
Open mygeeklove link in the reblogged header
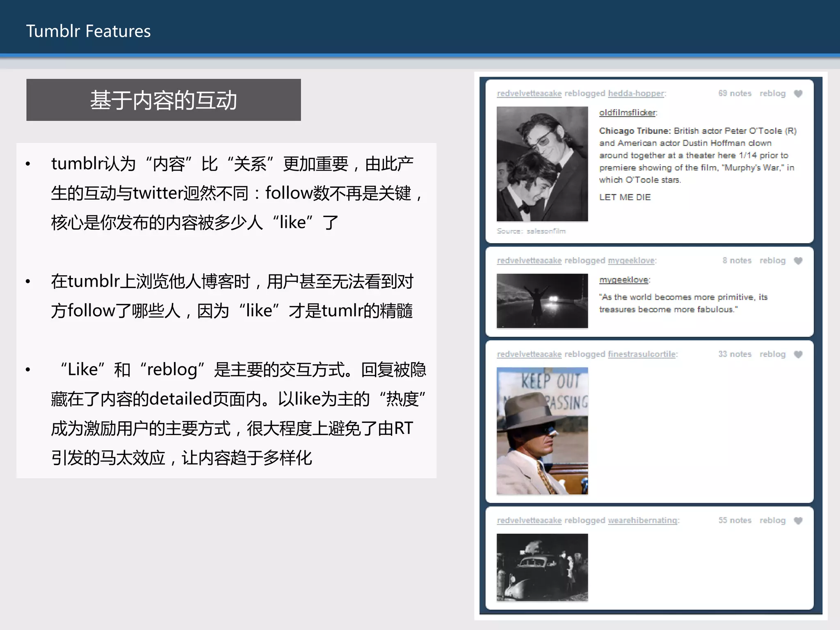point(631,260)
